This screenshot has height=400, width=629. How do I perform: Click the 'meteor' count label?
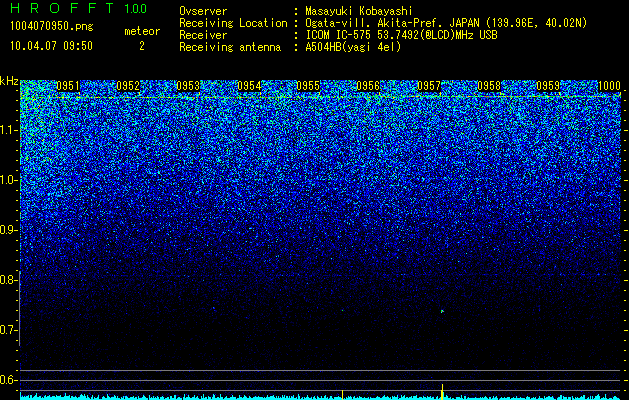pyautogui.click(x=142, y=31)
